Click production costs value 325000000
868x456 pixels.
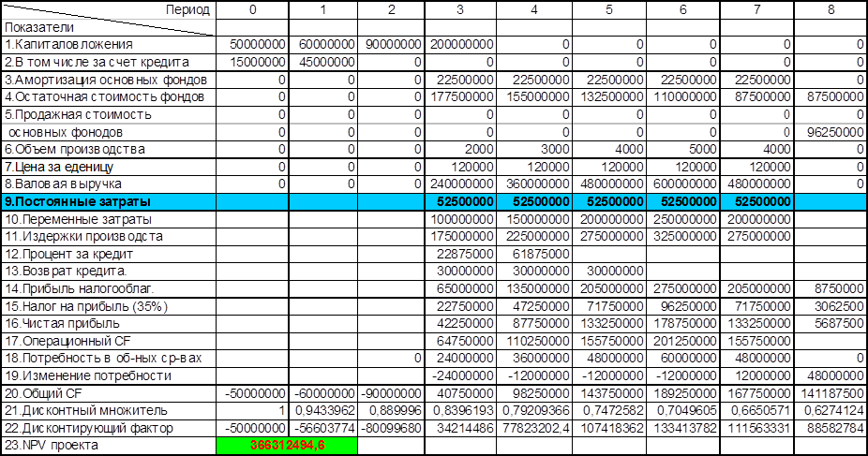tap(685, 237)
